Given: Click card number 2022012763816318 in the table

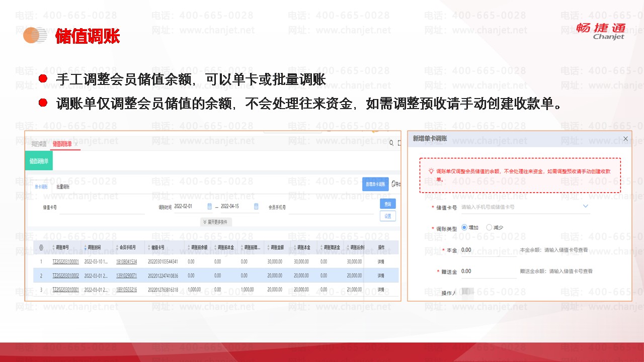Looking at the screenshot, I should click(x=163, y=290).
